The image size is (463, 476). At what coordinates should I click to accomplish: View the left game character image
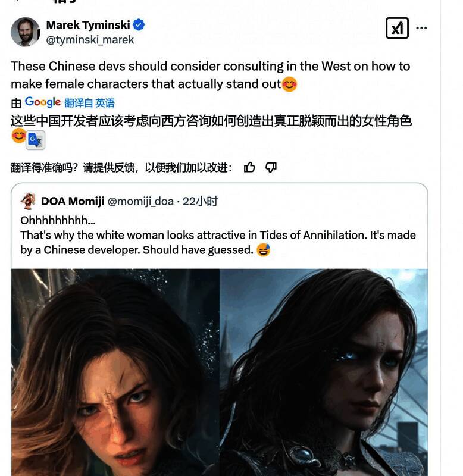(x=115, y=372)
